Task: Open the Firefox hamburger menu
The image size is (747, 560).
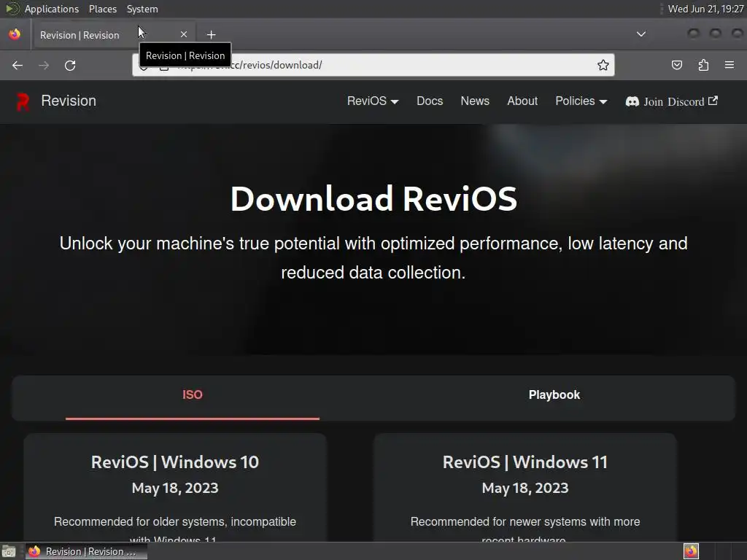Action: pos(729,65)
